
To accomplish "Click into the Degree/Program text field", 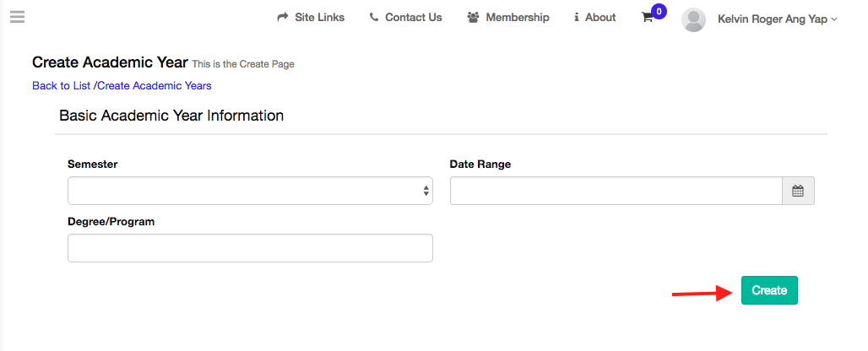I will [x=250, y=248].
